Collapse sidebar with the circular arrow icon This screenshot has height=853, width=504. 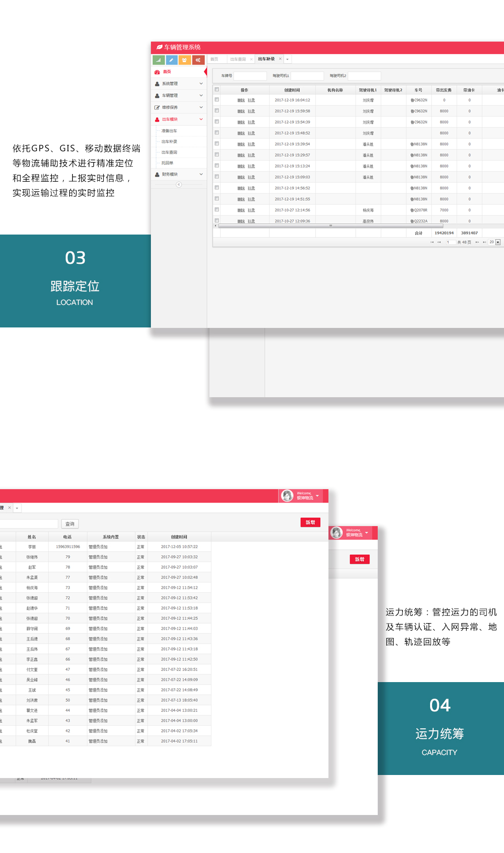pyautogui.click(x=179, y=185)
